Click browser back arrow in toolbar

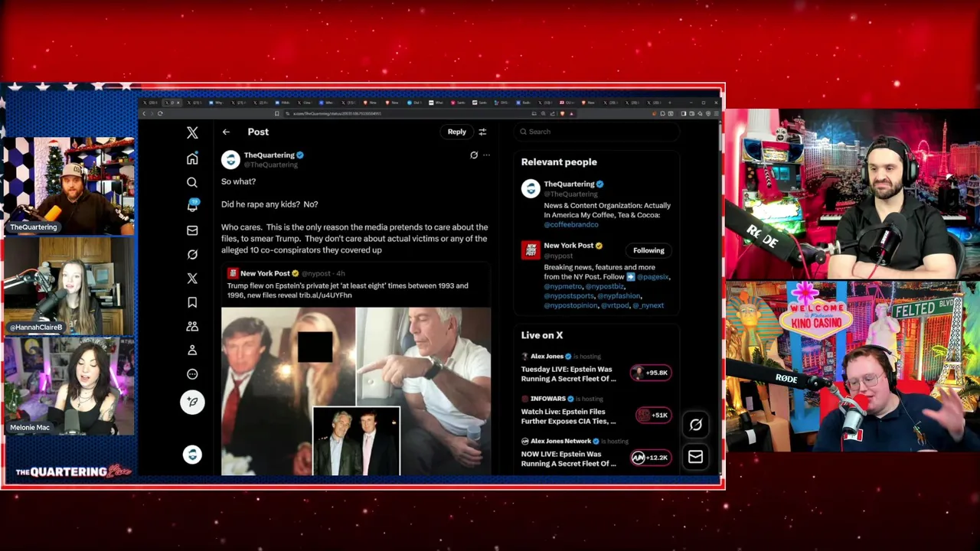pyautogui.click(x=143, y=113)
